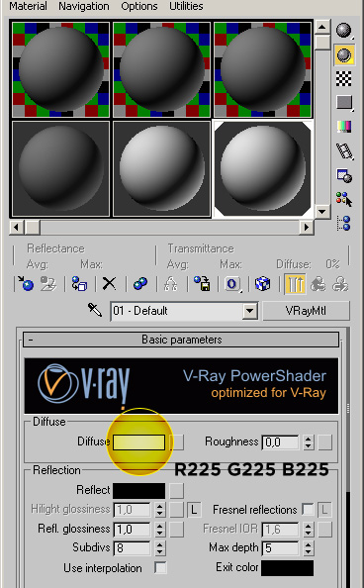Click sample slots vertical scrollbar up arrow

(322, 27)
